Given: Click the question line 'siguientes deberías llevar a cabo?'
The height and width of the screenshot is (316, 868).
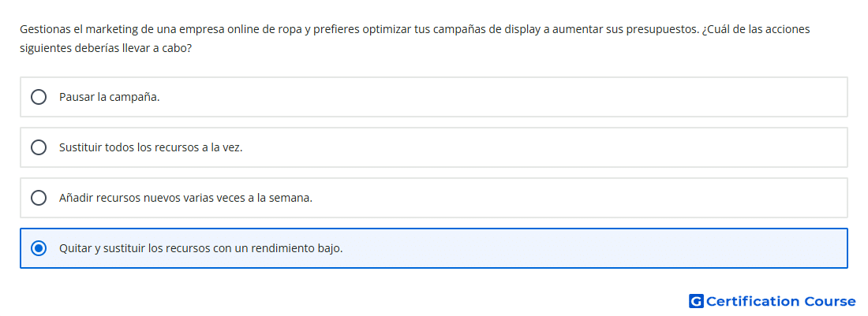Looking at the screenshot, I should [x=106, y=49].
